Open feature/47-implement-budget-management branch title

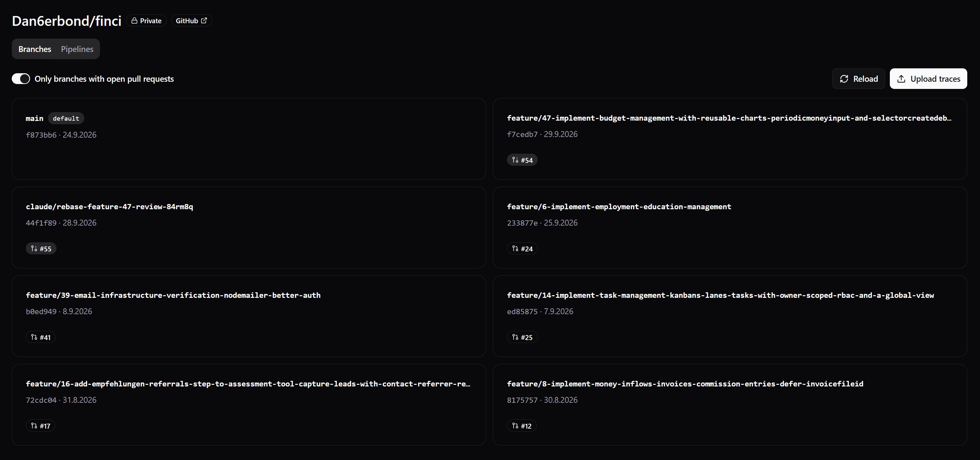pyautogui.click(x=729, y=118)
